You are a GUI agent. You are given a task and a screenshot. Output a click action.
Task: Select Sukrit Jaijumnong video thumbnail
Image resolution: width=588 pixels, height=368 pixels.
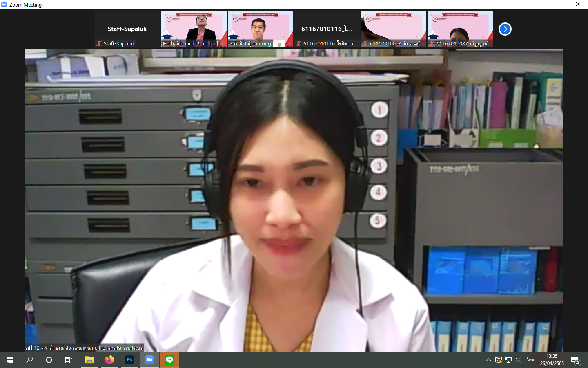[x=260, y=29]
